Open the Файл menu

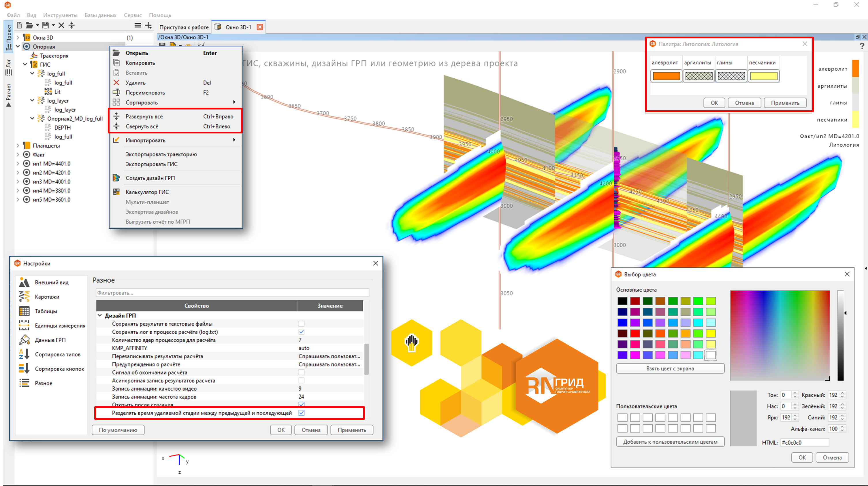[x=13, y=15]
